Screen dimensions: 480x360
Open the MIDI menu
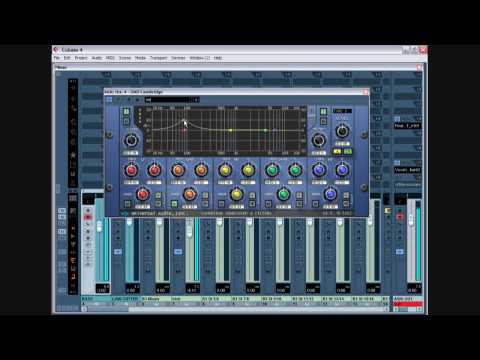[x=110, y=58]
